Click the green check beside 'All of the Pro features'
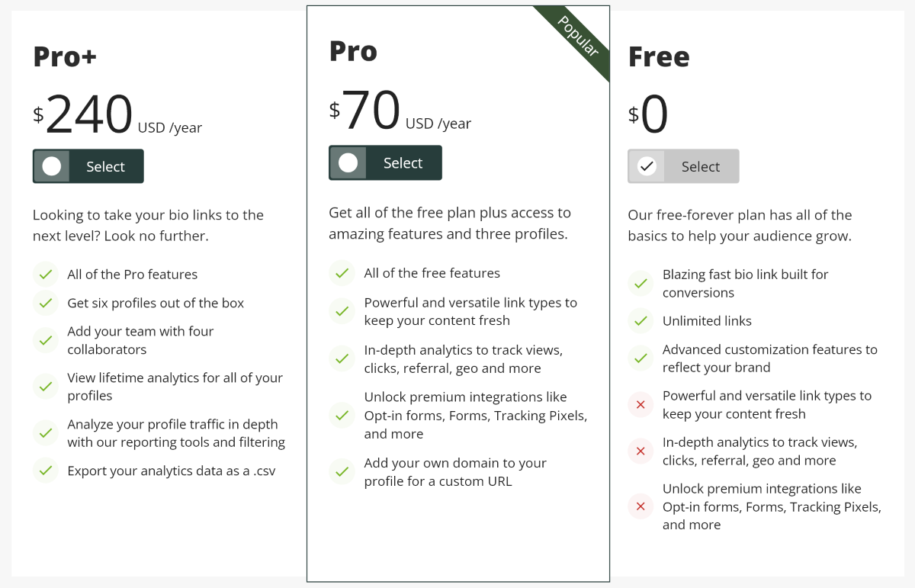The height and width of the screenshot is (588, 915). (x=46, y=274)
